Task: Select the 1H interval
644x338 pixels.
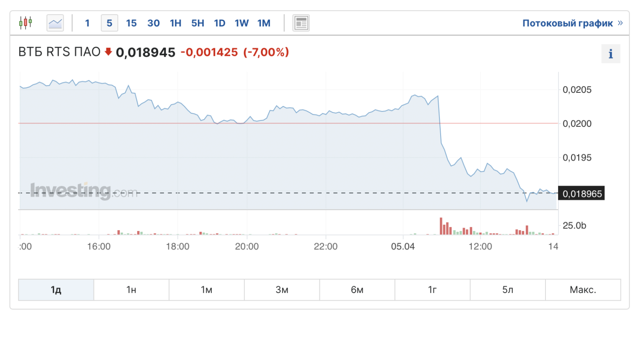Action: click(x=176, y=23)
